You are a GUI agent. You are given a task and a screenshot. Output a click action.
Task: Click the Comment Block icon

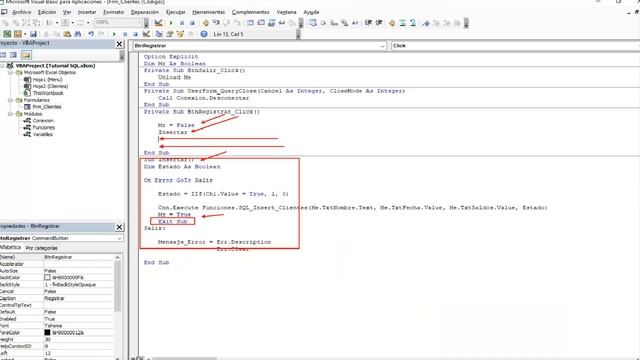[x=402, y=23]
